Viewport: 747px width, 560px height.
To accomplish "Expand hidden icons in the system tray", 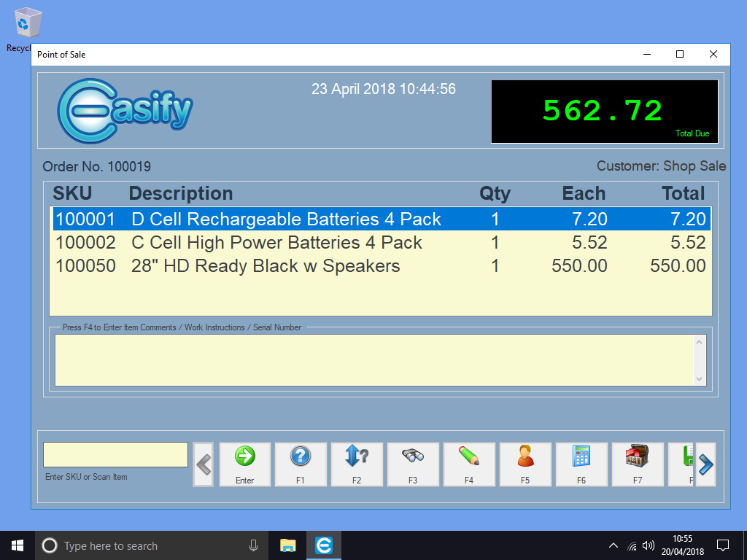I will point(613,545).
